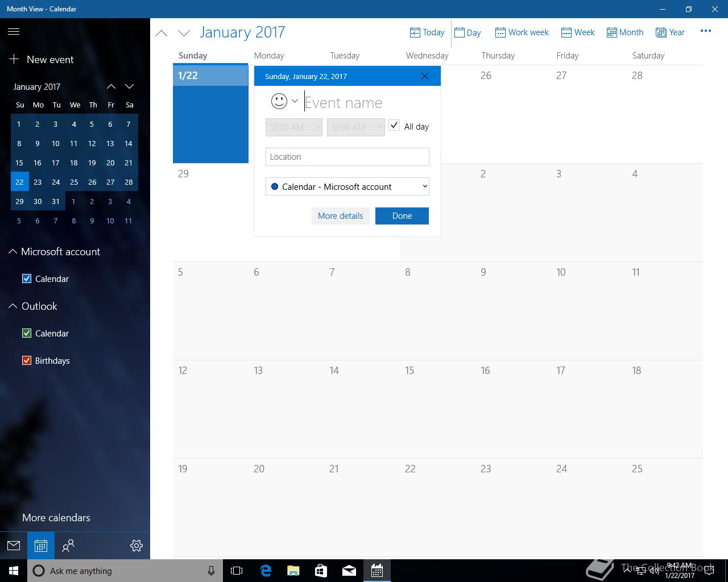728x582 pixels.
Task: Launch Microsoft Edge from taskbar
Action: pyautogui.click(x=266, y=571)
